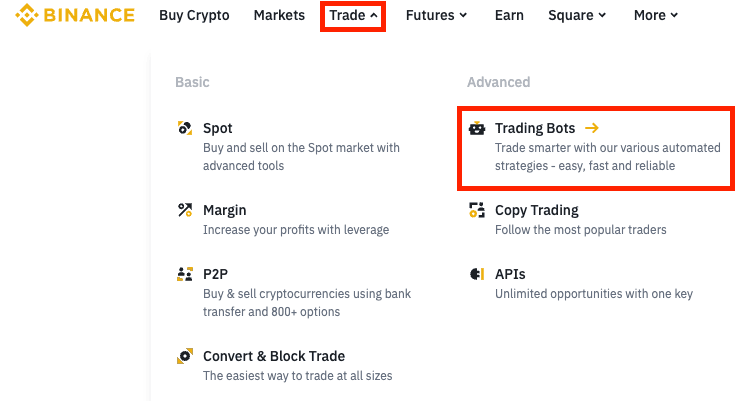Click the Margin percent icon
The image size is (755, 401).
click(x=184, y=210)
